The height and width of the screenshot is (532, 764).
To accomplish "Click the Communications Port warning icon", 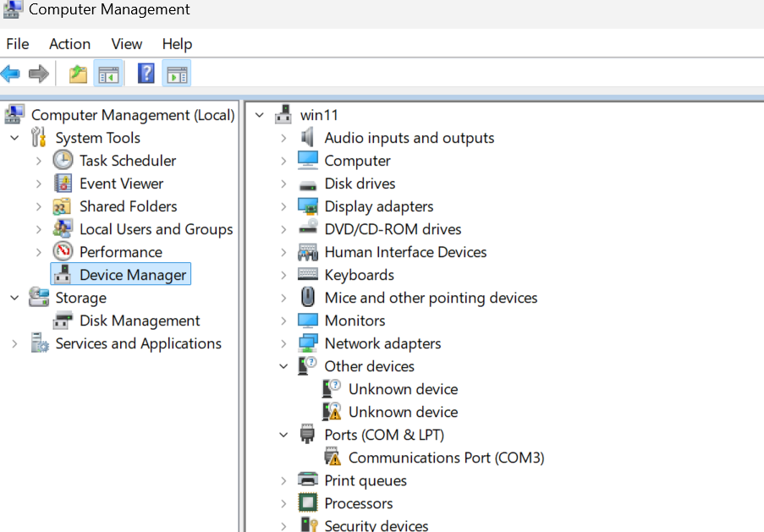I will (x=333, y=457).
